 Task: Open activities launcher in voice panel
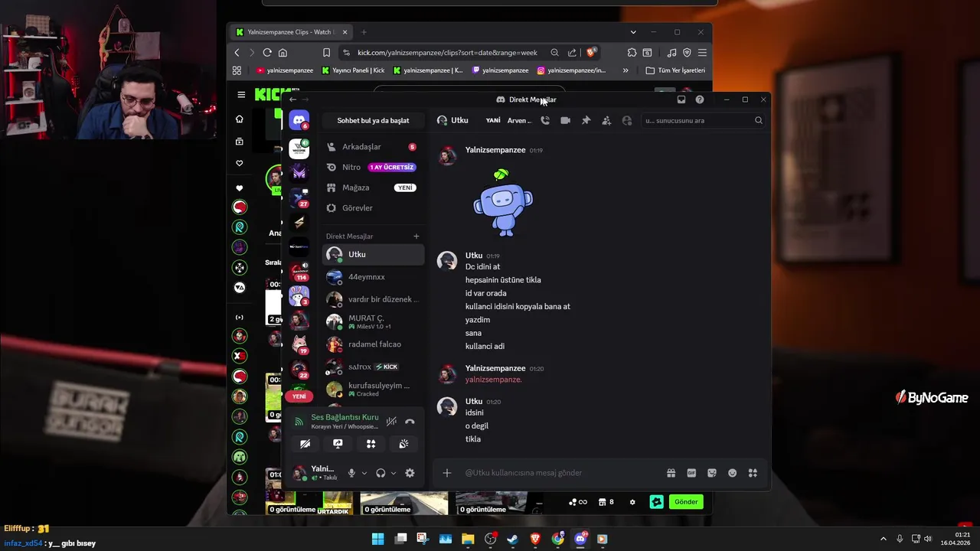(371, 444)
